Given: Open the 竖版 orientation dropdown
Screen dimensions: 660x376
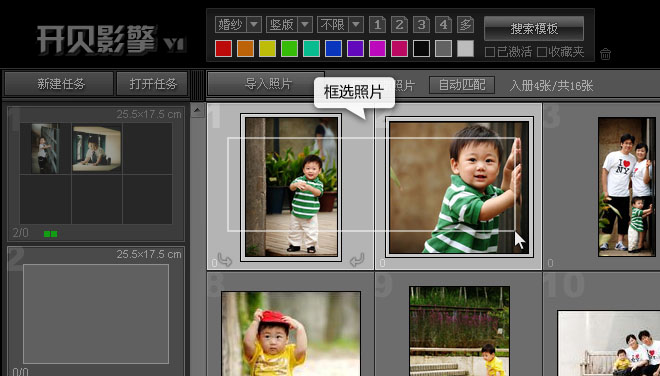Looking at the screenshot, I should coord(289,25).
